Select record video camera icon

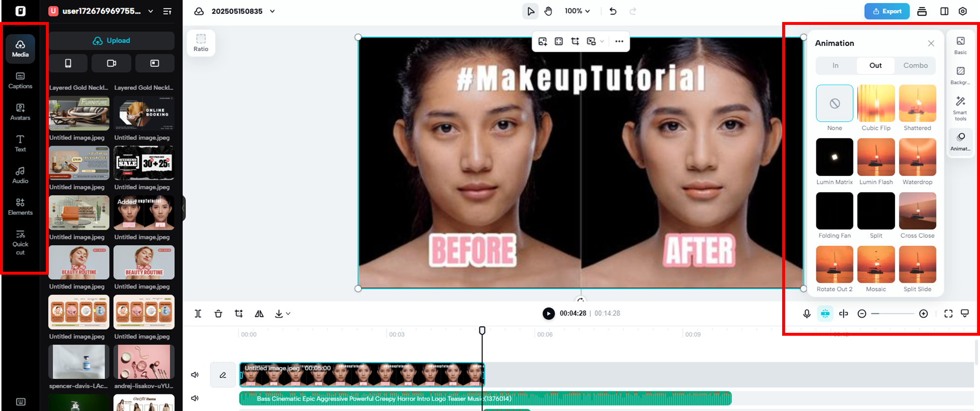tap(111, 63)
